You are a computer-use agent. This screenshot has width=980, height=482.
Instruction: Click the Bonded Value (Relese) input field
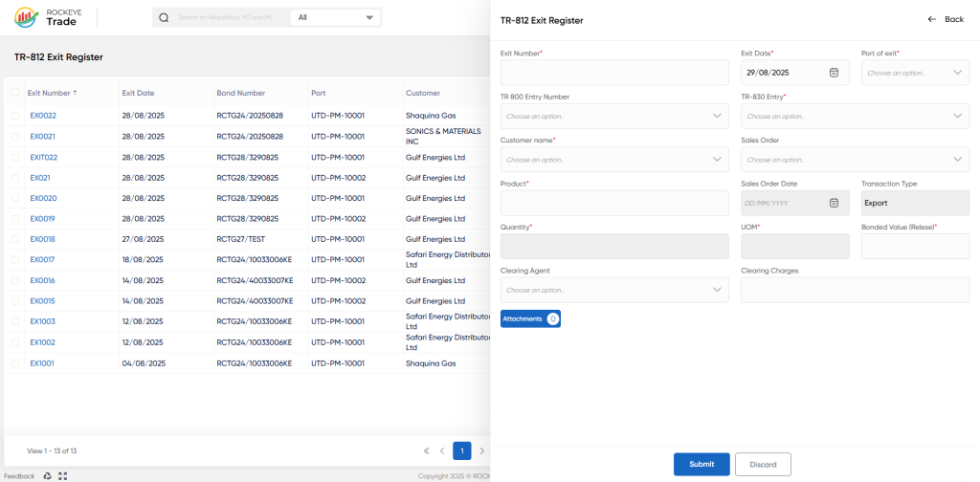pos(916,246)
